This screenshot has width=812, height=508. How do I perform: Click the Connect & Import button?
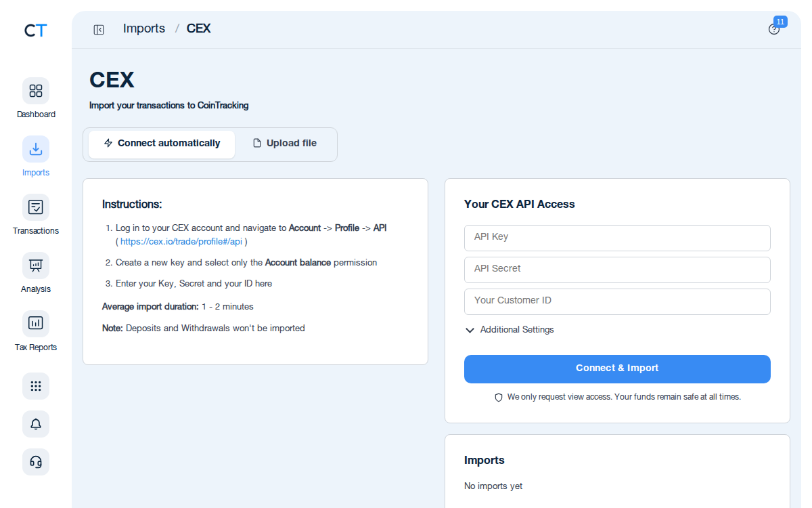point(617,369)
